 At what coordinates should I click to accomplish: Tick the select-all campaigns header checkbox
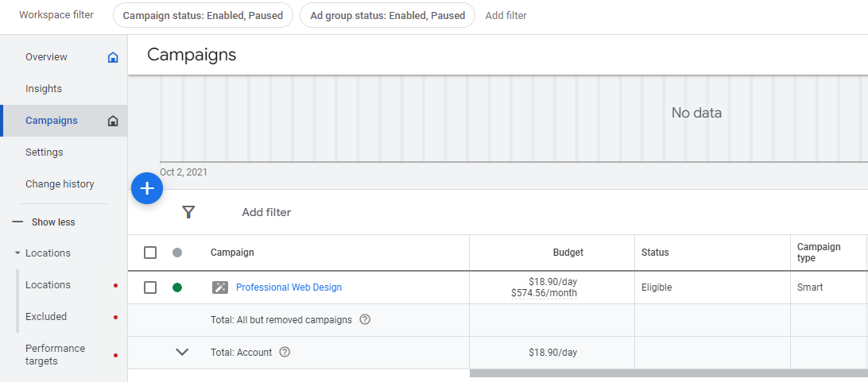(x=150, y=253)
